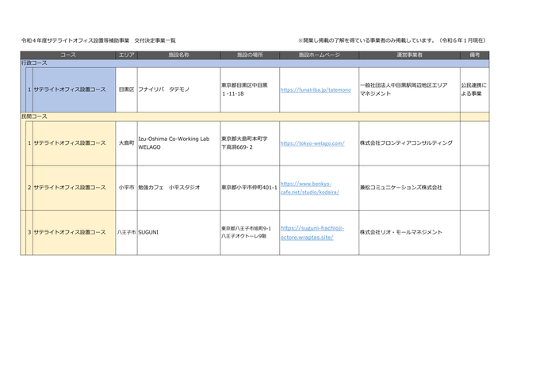Click row number 3 in 民間コース
This screenshot has height=392, width=555.
[29, 233]
